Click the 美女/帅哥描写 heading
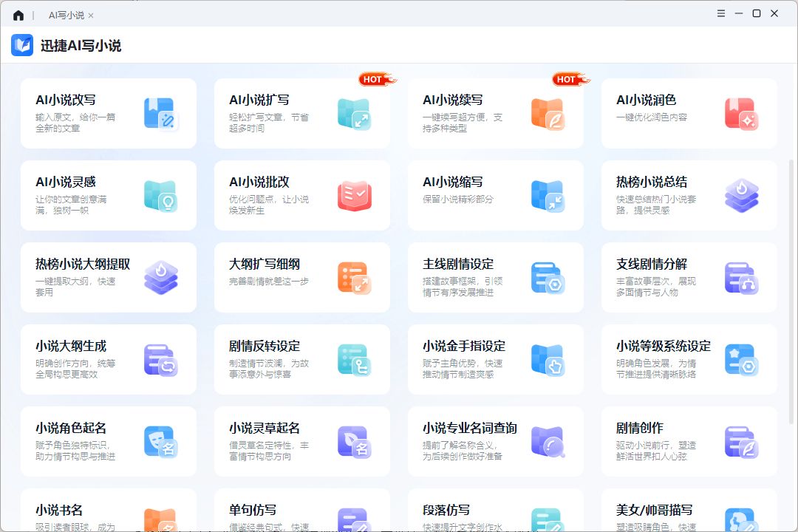 (654, 510)
